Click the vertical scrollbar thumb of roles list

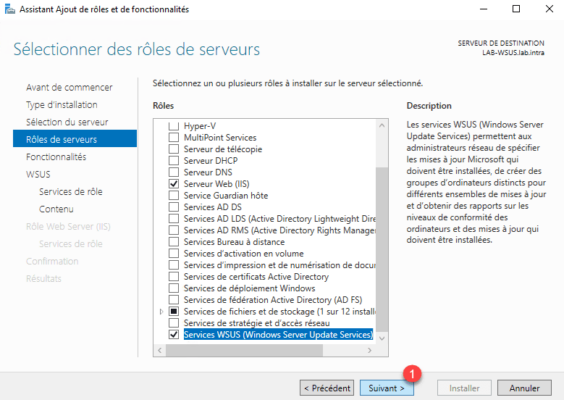point(382,249)
